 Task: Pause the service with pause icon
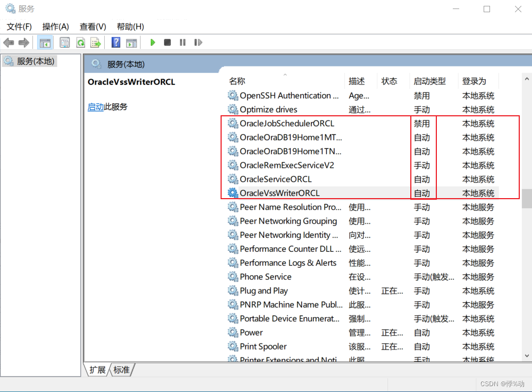(x=182, y=42)
